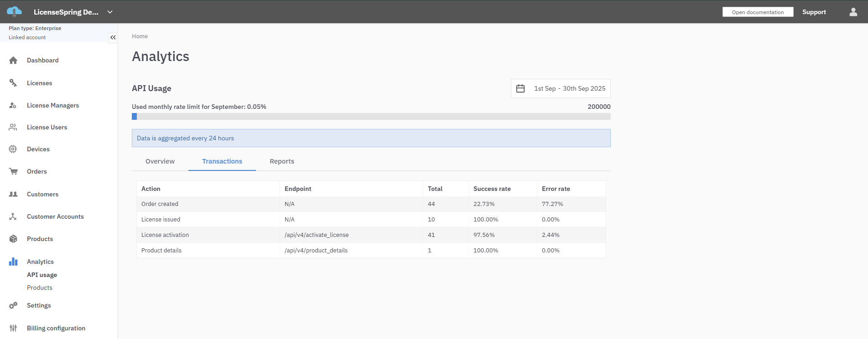Image resolution: width=868 pixels, height=339 pixels.
Task: Click the Settings gears icon
Action: (x=13, y=305)
